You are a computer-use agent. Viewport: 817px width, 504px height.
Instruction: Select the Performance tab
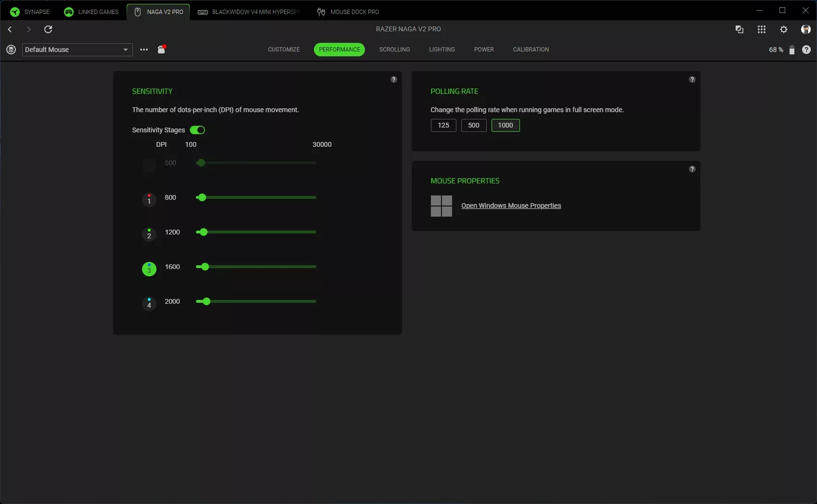tap(339, 50)
